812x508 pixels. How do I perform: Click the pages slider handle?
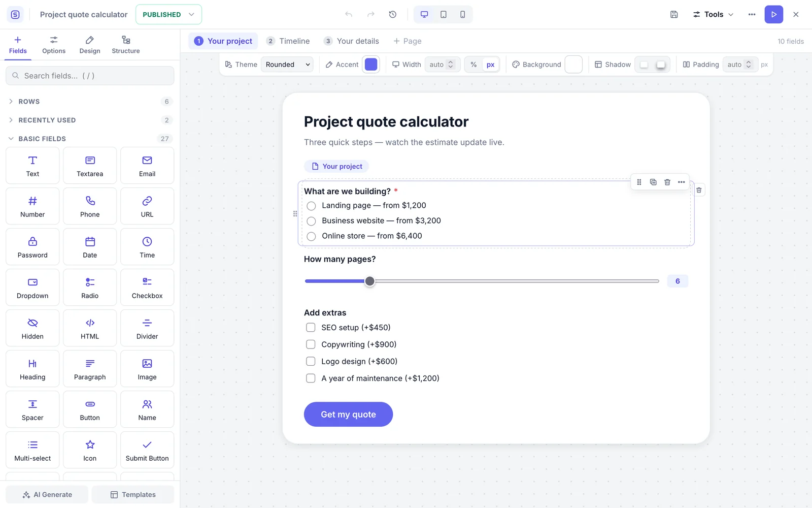point(370,281)
